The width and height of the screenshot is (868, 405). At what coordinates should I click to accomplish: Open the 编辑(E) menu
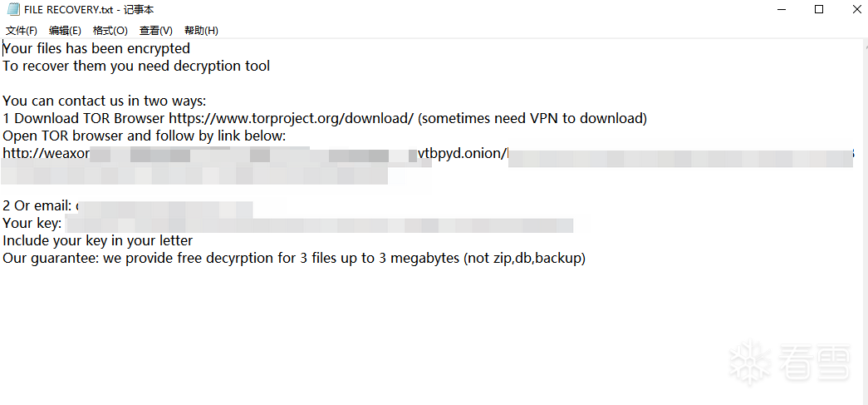pos(65,31)
